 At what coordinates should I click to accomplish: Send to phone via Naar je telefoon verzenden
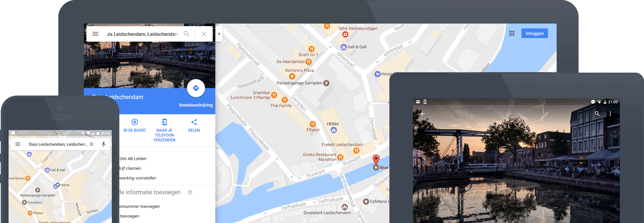pos(164,122)
